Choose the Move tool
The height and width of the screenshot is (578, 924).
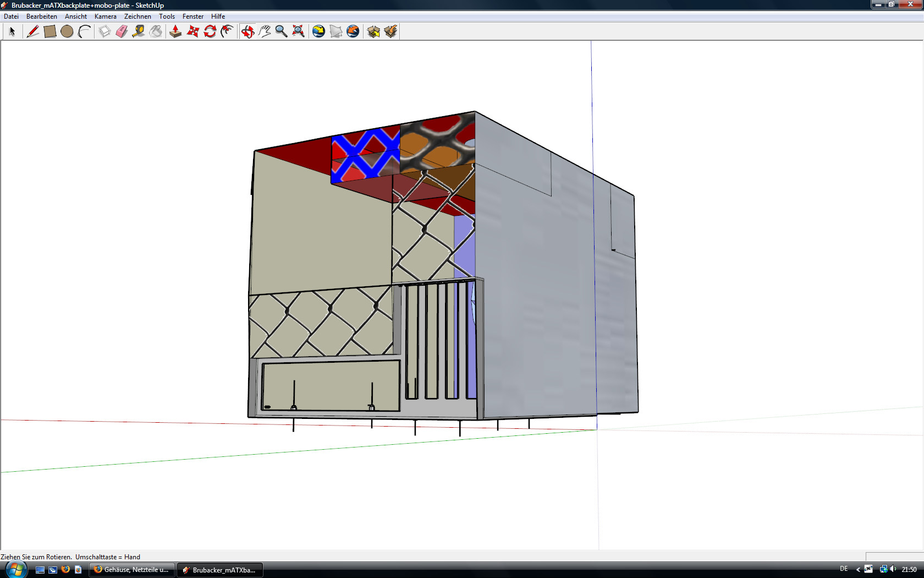(193, 31)
